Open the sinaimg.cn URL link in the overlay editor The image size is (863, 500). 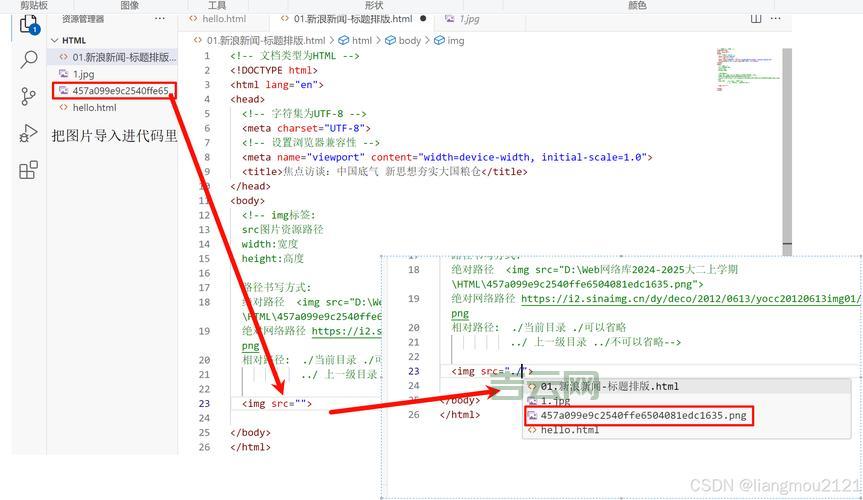coord(690,298)
